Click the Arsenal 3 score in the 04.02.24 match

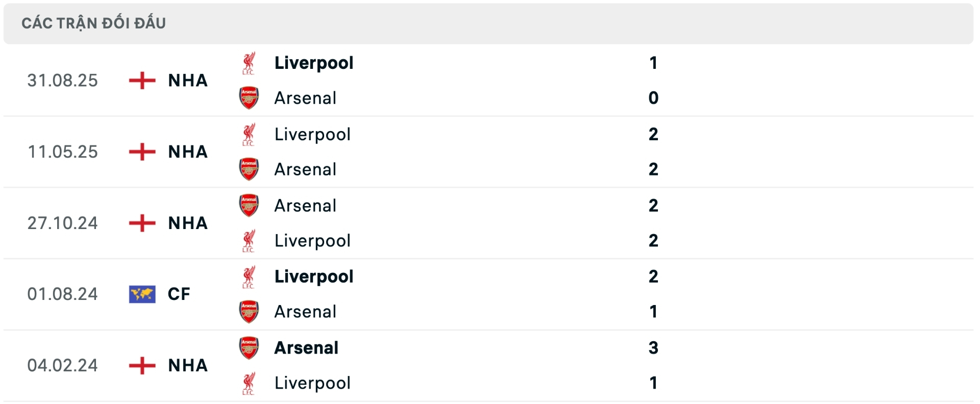click(654, 347)
